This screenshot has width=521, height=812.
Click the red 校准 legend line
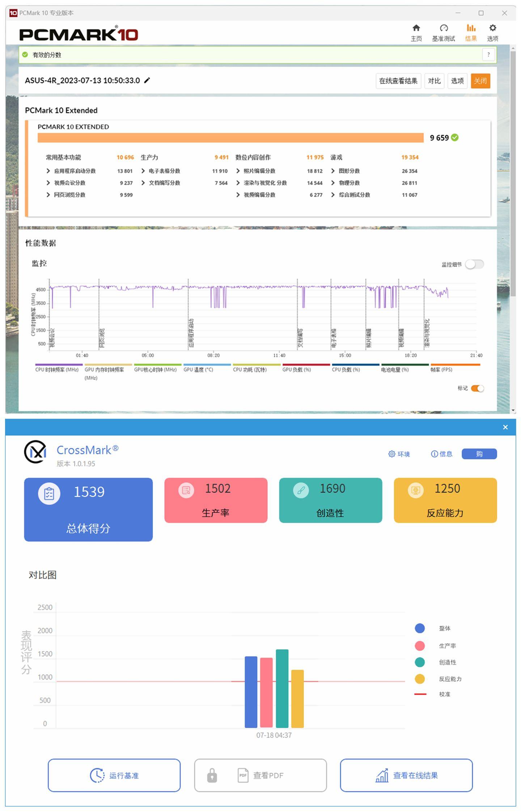[x=420, y=694]
